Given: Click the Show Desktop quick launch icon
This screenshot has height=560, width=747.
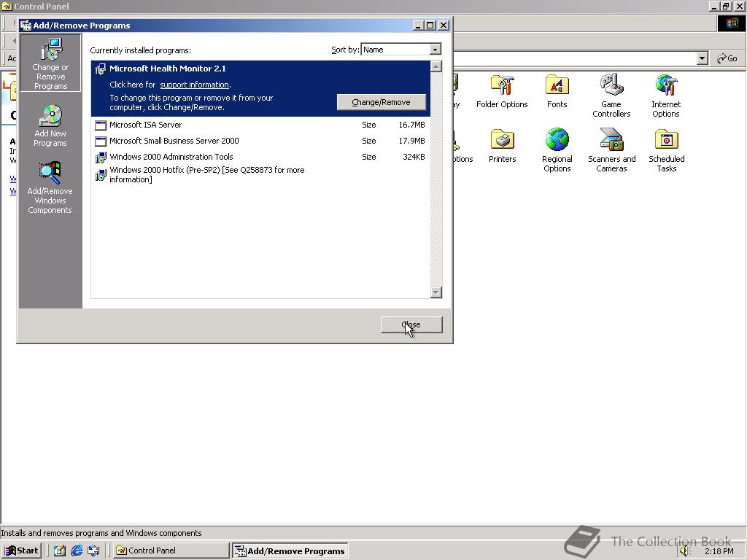Looking at the screenshot, I should coord(60,551).
